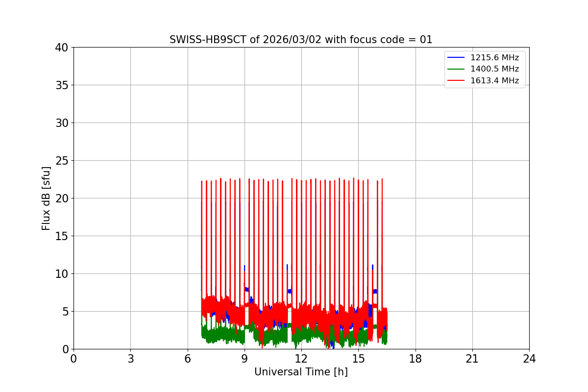This screenshot has width=588, height=392.
Task: Click the x-axis tick label '3'
Action: 130,359
